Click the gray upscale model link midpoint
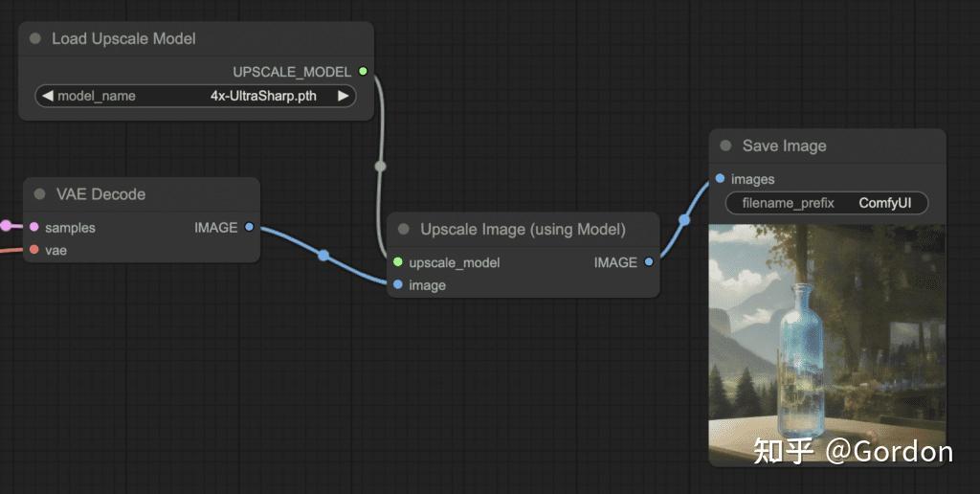980x494 pixels. pos(380,167)
